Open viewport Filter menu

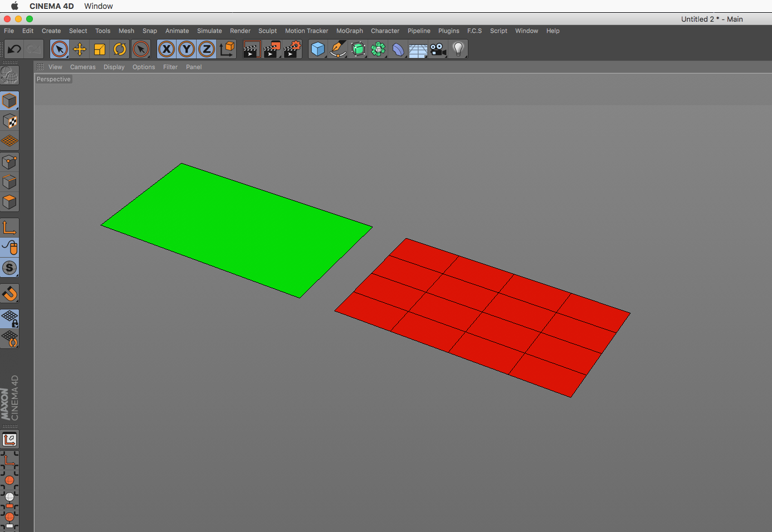170,67
